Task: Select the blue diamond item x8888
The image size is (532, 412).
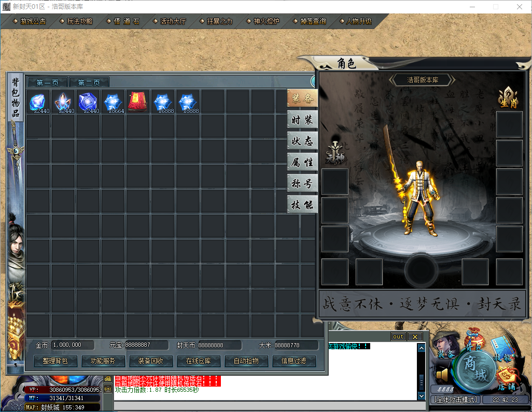Action: click(188, 102)
